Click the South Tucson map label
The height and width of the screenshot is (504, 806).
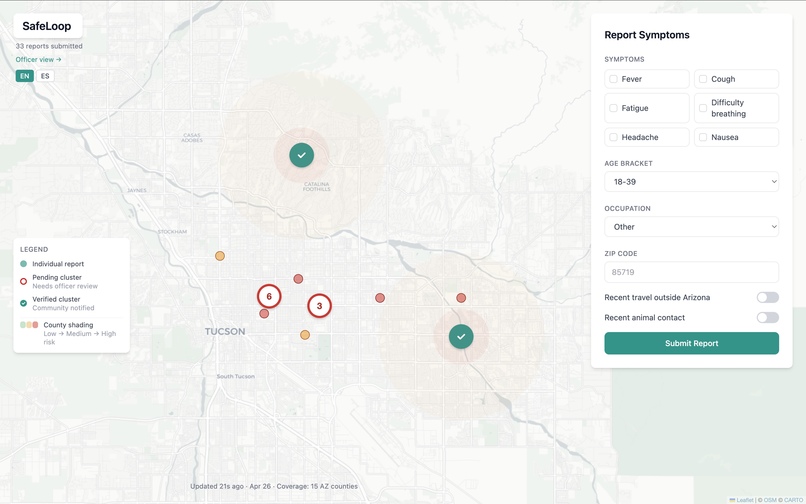tap(235, 376)
